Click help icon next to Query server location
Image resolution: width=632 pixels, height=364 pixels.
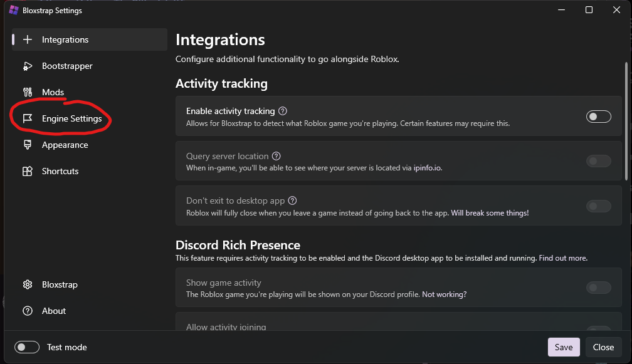coord(276,156)
